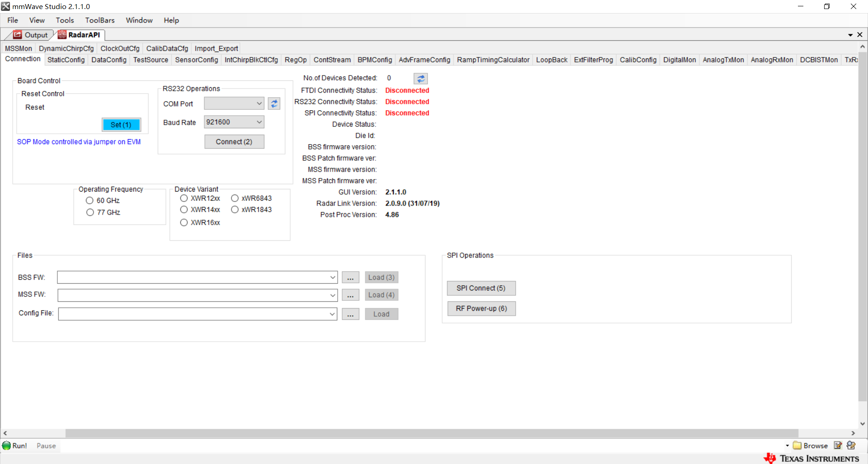868x464 pixels.
Task: Switch to the ClockOutCfg tab
Action: 120,49
